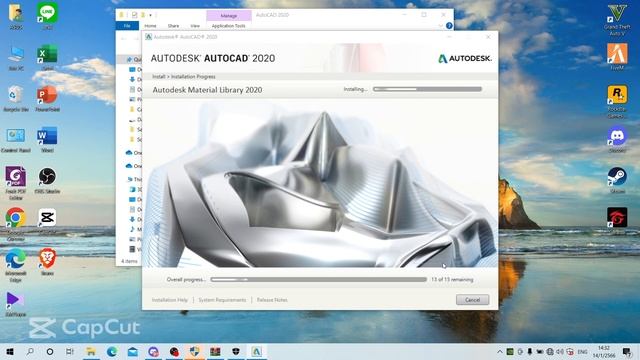Switch to AutoCAD installer in taskbar
This screenshot has width=640, height=360.
coord(256,351)
